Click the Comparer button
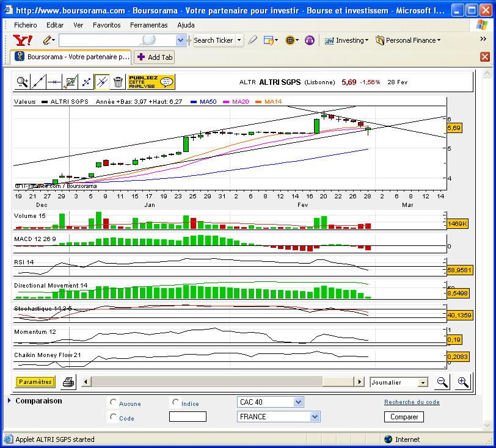Image resolution: width=496 pixels, height=448 pixels. [404, 417]
